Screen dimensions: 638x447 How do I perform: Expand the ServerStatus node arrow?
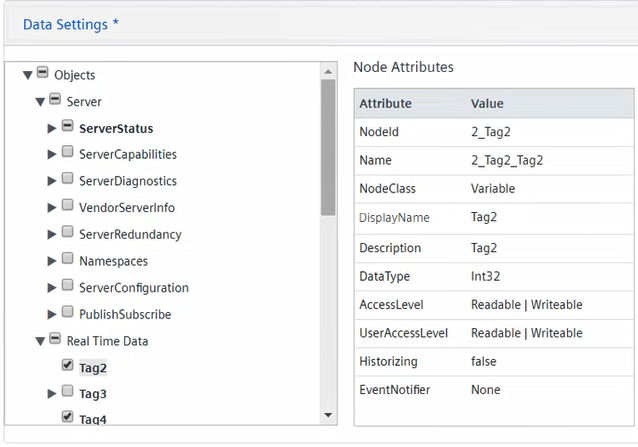coord(52,128)
